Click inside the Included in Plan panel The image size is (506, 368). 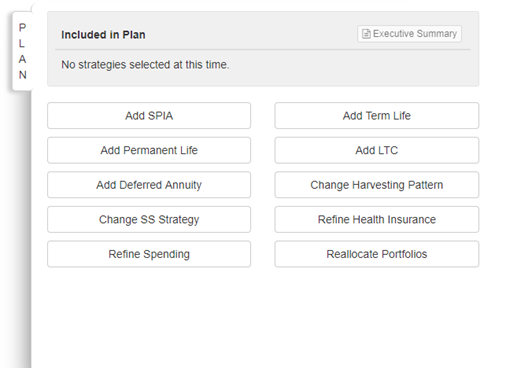tap(263, 49)
